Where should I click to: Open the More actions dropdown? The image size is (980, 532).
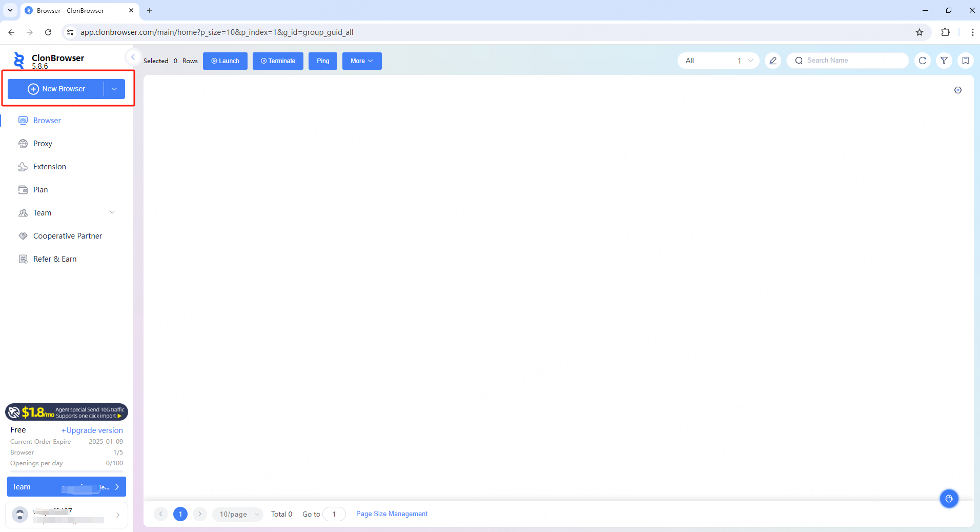361,61
